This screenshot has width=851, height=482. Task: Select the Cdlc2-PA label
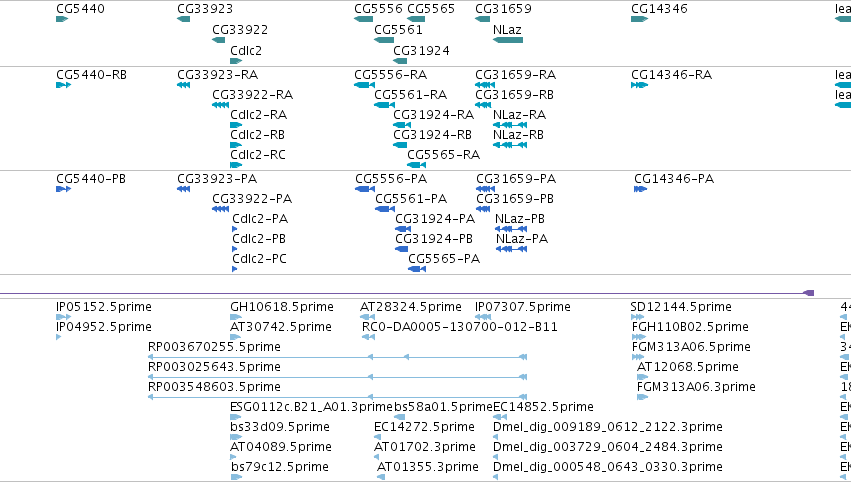[260, 219]
